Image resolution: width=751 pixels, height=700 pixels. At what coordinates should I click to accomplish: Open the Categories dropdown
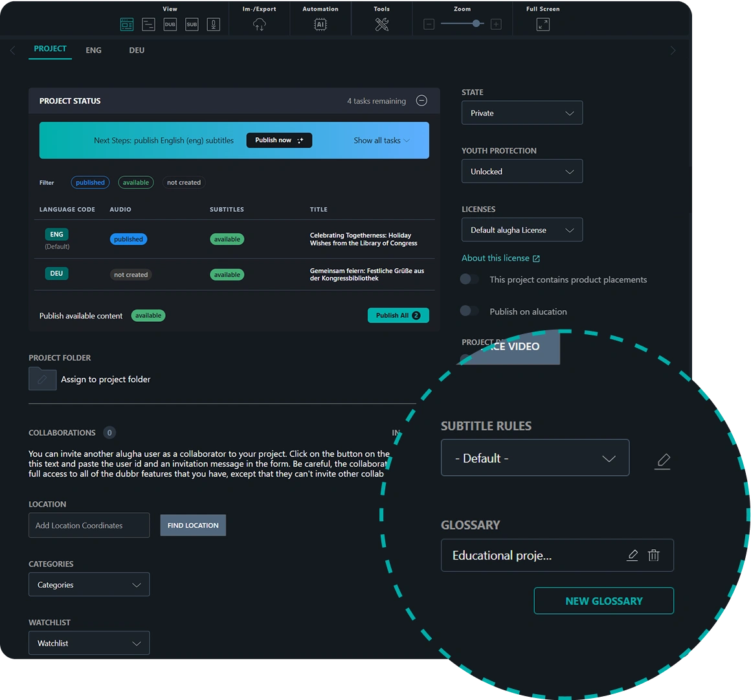click(x=89, y=585)
